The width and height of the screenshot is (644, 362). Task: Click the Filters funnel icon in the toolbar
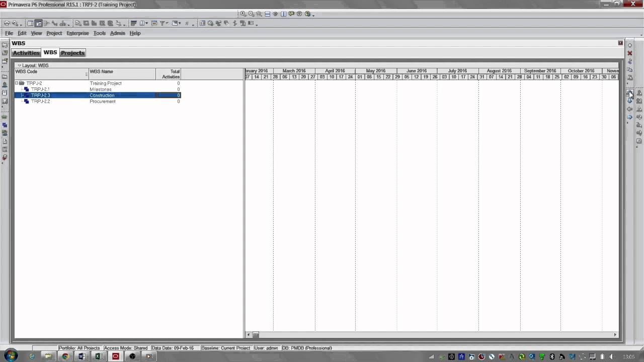(x=162, y=23)
